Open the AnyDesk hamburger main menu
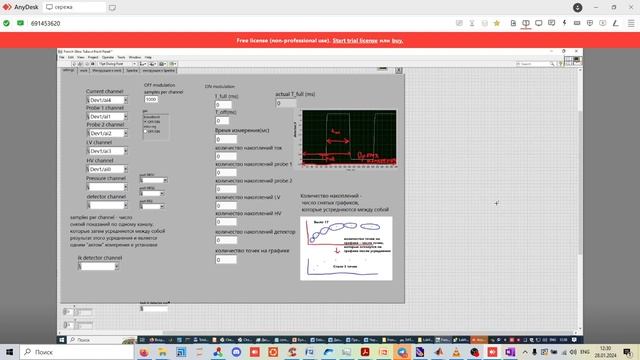640x360 pixels. (631, 23)
